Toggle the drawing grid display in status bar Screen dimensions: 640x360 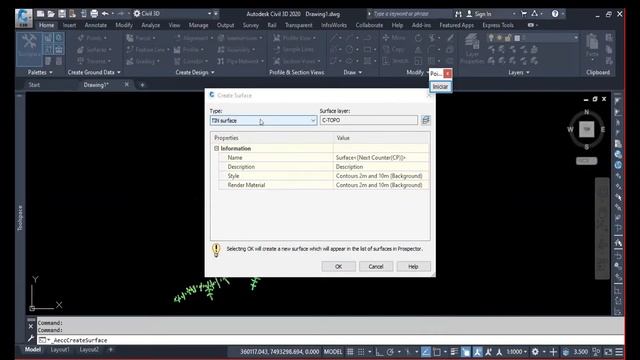pyautogui.click(x=350, y=352)
